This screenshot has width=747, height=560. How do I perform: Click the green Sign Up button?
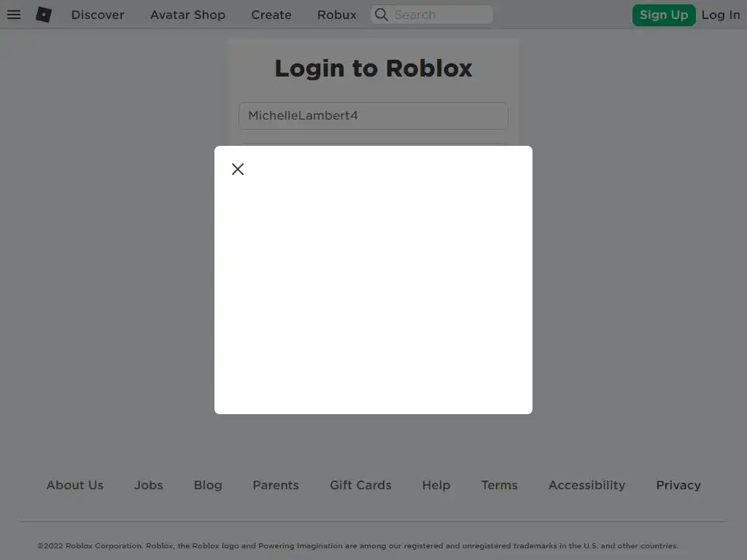pyautogui.click(x=664, y=15)
